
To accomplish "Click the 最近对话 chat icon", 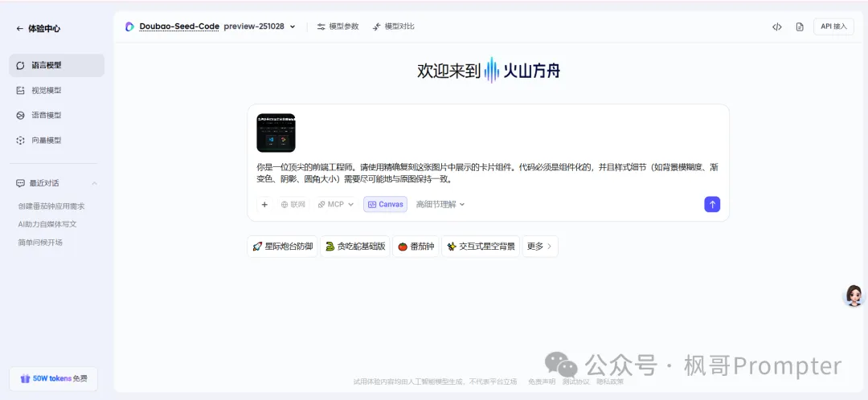I will [20, 183].
